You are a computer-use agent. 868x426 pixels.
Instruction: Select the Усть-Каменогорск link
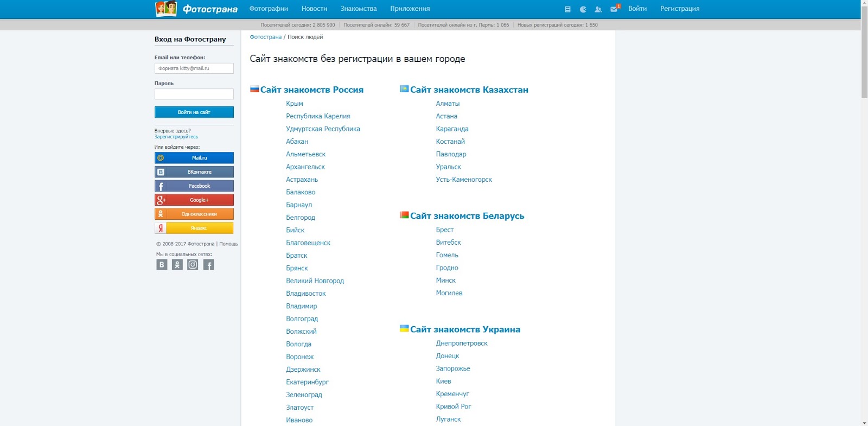pyautogui.click(x=464, y=180)
